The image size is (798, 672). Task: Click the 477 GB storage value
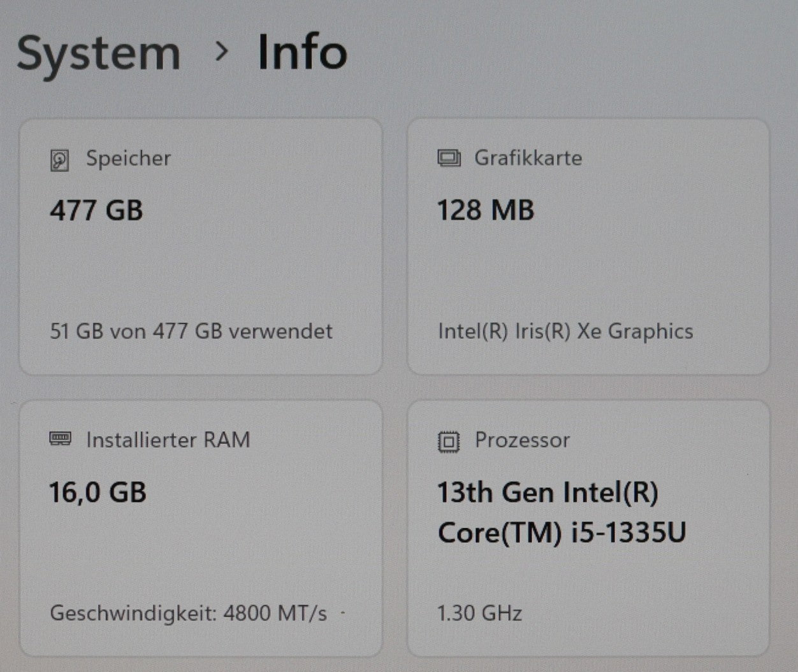96,210
